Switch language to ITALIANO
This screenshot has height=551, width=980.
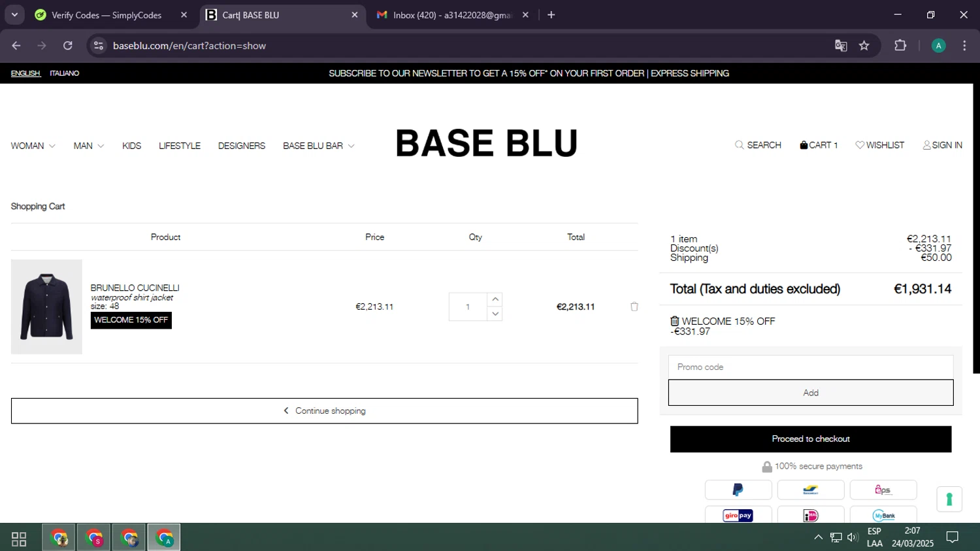point(65,73)
